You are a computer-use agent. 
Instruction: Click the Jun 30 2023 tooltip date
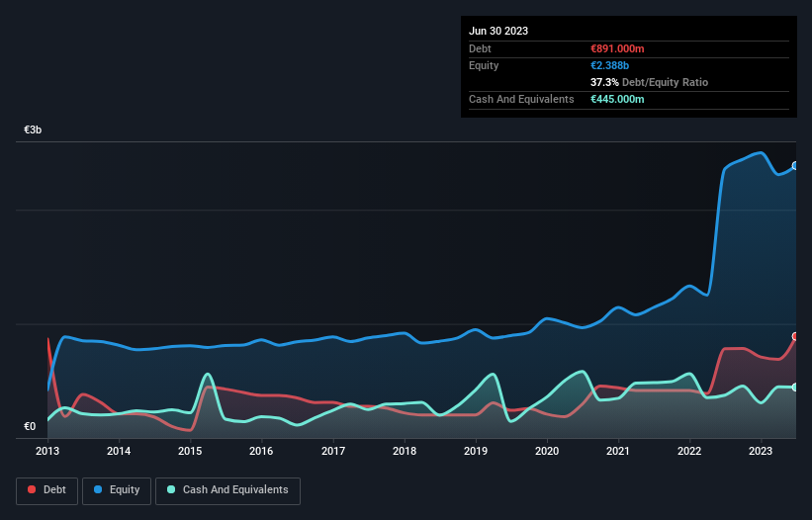(498, 31)
